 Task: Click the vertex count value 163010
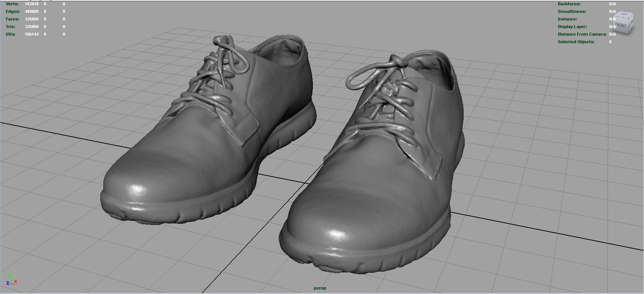coord(32,4)
